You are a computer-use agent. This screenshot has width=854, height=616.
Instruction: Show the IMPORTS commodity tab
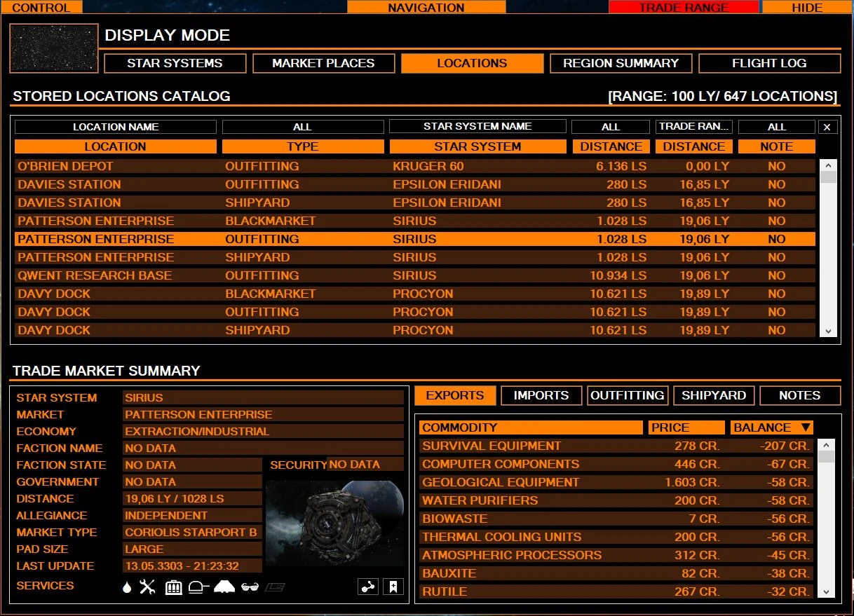coord(541,395)
